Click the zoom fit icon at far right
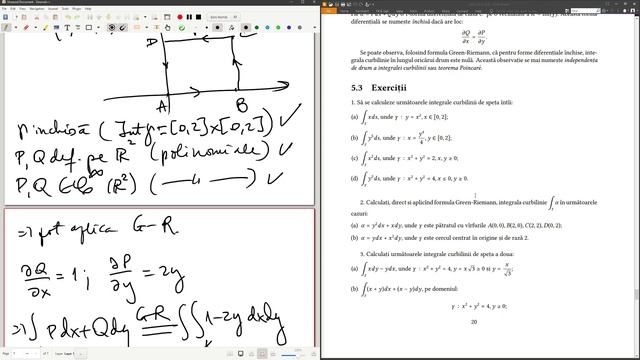 point(313,353)
